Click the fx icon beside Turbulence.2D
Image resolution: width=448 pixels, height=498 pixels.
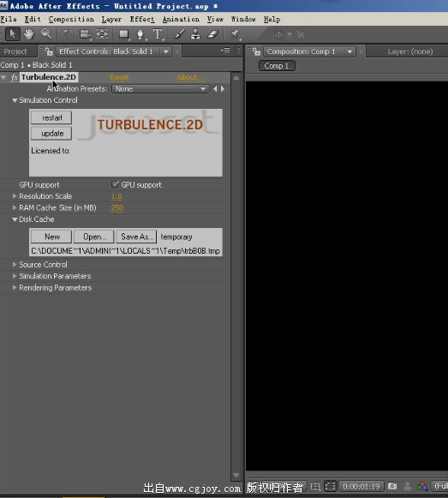15,77
